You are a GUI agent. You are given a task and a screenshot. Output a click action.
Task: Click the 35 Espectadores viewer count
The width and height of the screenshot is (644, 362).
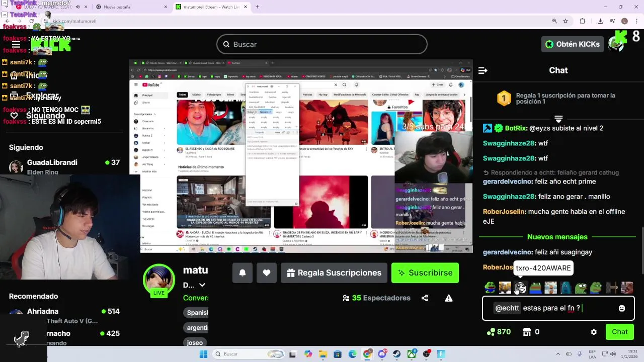376,298
